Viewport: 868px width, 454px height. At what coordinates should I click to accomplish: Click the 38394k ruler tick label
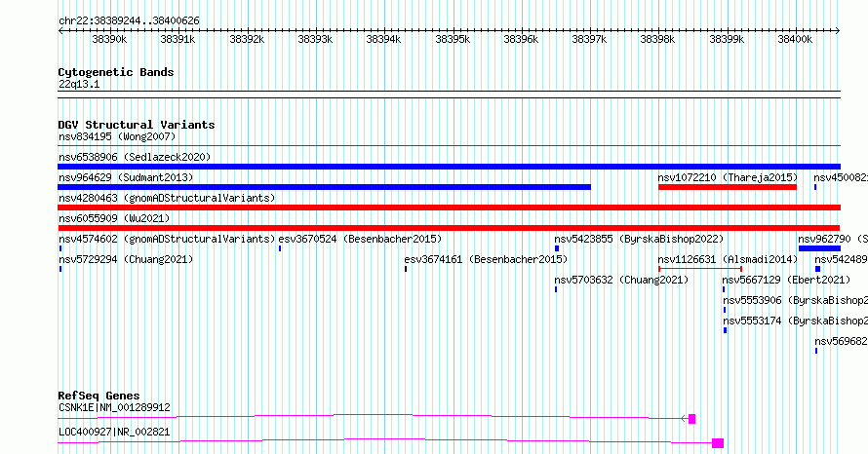[x=383, y=39]
